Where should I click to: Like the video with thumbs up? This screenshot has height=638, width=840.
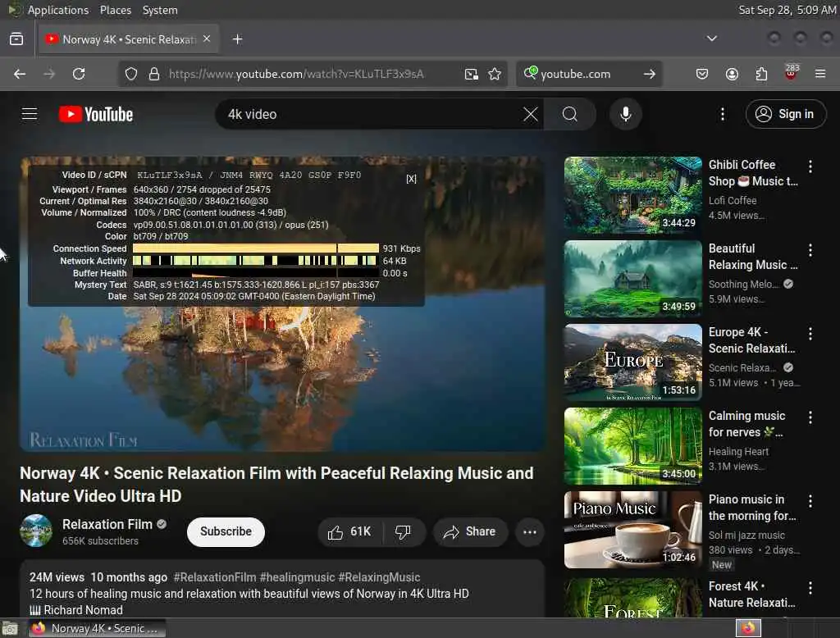click(x=349, y=532)
